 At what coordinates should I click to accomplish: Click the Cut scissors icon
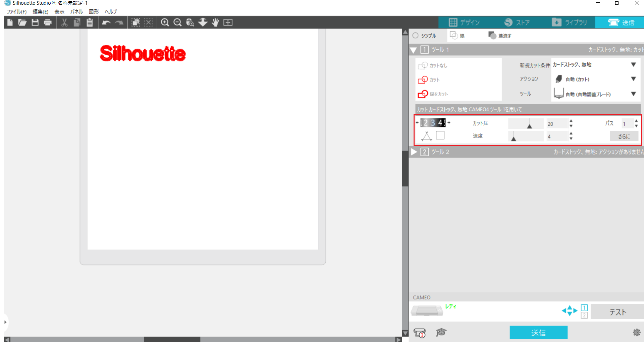tap(64, 22)
